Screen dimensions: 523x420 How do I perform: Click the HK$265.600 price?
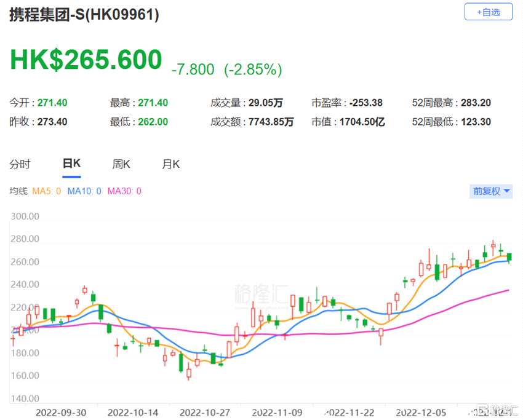[x=86, y=60]
